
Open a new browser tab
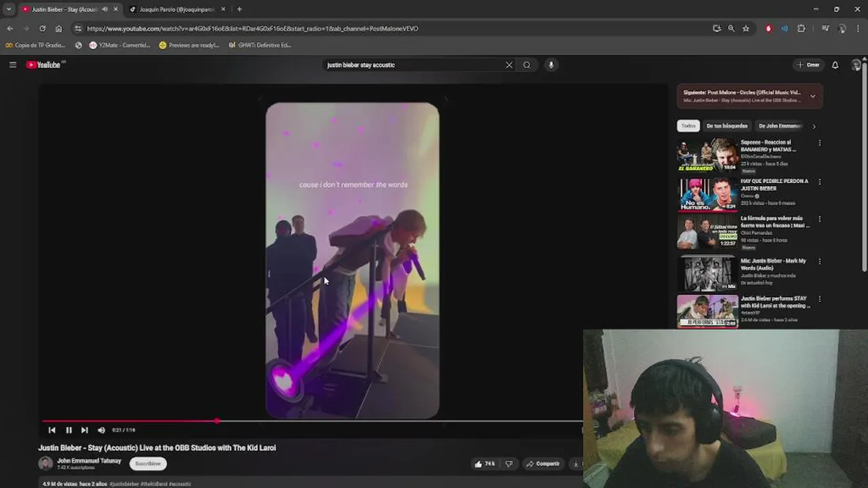pyautogui.click(x=239, y=9)
